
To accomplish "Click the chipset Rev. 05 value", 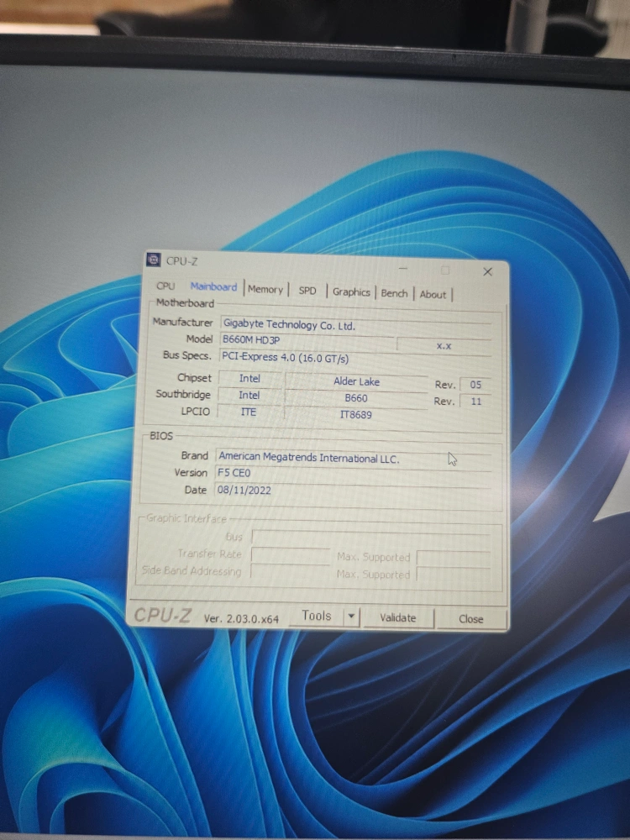I will pyautogui.click(x=475, y=385).
